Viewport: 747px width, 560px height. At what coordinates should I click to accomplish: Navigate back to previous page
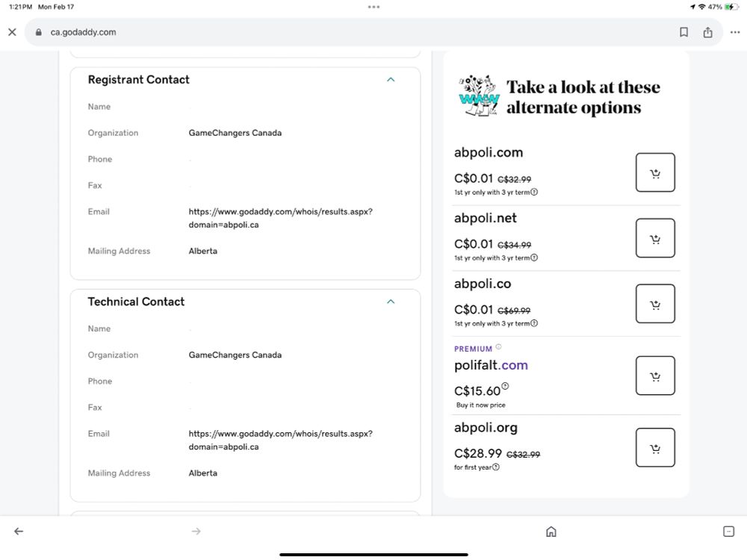click(x=19, y=532)
